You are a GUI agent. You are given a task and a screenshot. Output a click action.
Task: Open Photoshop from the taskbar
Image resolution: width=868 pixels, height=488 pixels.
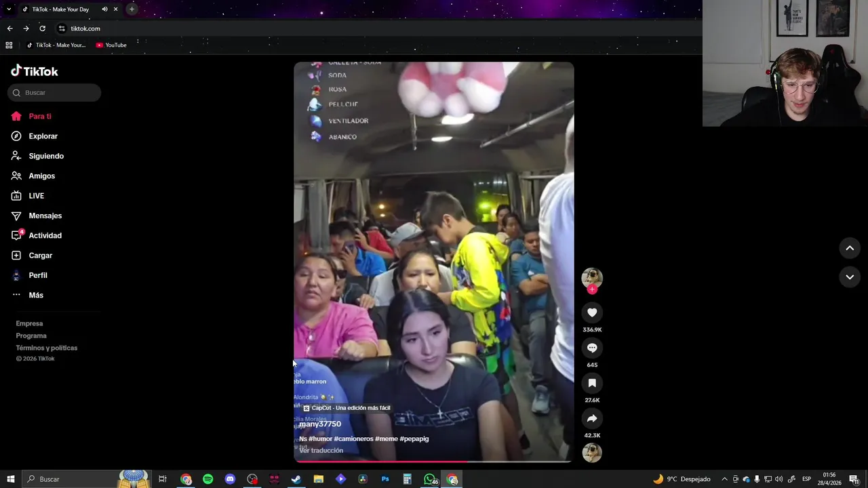click(385, 479)
